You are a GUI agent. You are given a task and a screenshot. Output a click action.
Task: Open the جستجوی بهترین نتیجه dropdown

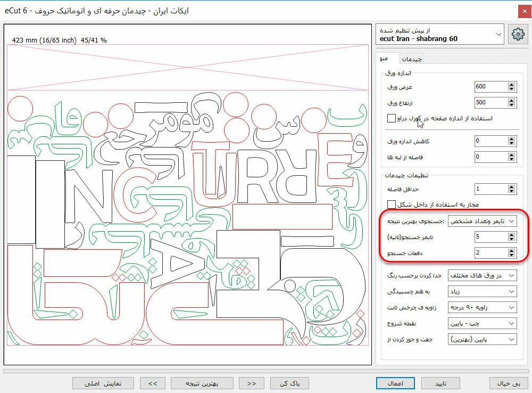click(482, 221)
